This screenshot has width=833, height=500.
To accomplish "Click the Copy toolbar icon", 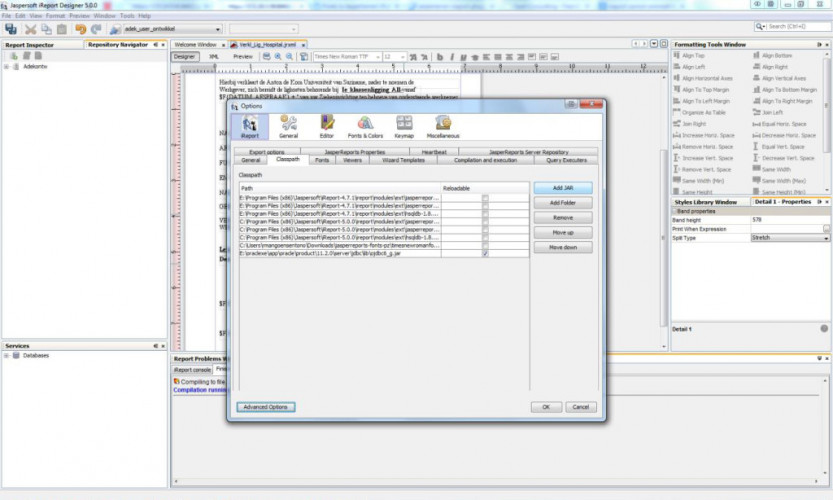I will [47, 29].
